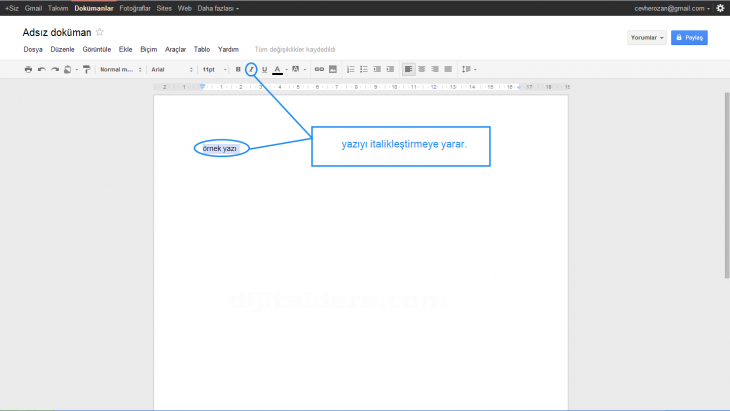
Task: Toggle italic formatting
Action: (251, 69)
